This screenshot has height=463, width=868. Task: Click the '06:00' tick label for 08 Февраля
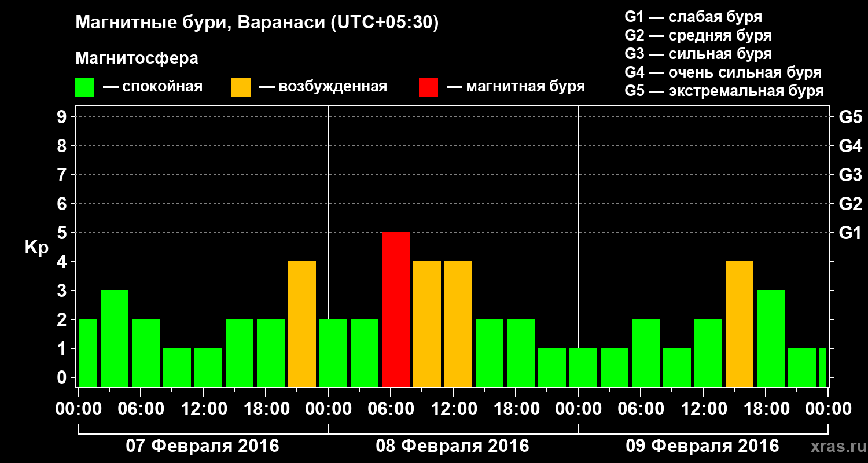pyautogui.click(x=390, y=409)
